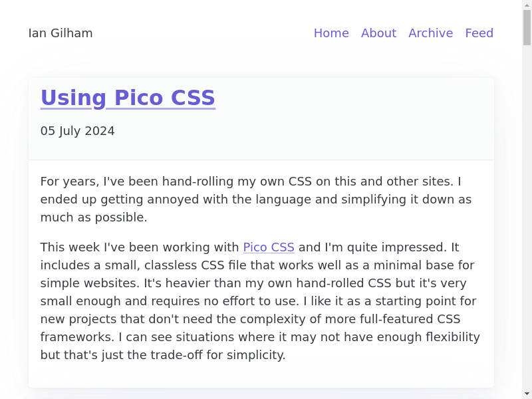Image resolution: width=532 pixels, height=399 pixels.
Task: Click the Ian Gilham site name
Action: [x=61, y=33]
